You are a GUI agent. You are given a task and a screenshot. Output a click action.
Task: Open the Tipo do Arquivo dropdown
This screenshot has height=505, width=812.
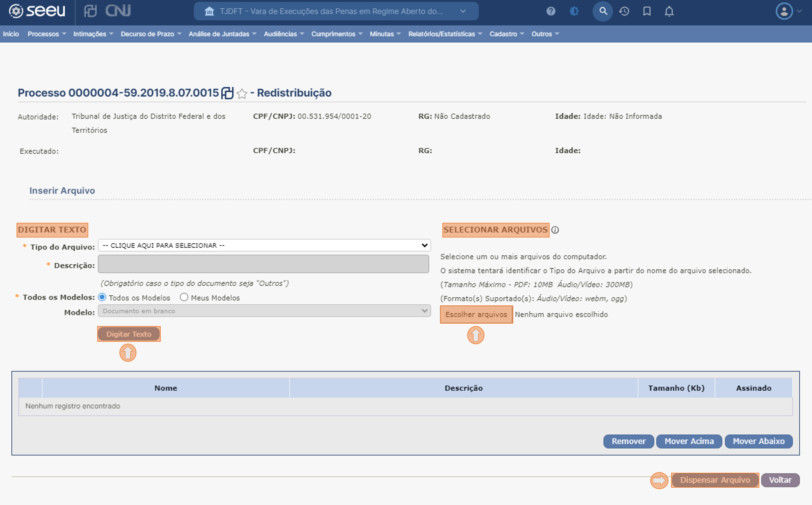pyautogui.click(x=264, y=245)
